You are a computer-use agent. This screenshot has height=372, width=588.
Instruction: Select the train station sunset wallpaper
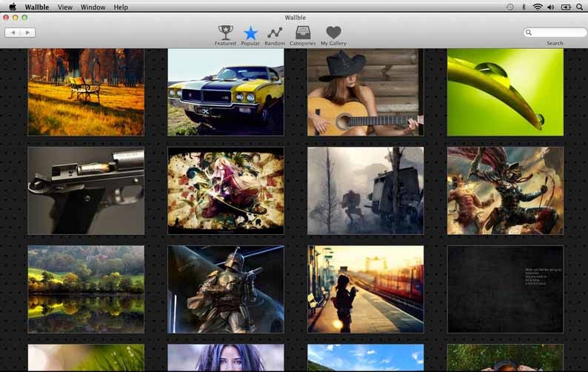(x=366, y=289)
